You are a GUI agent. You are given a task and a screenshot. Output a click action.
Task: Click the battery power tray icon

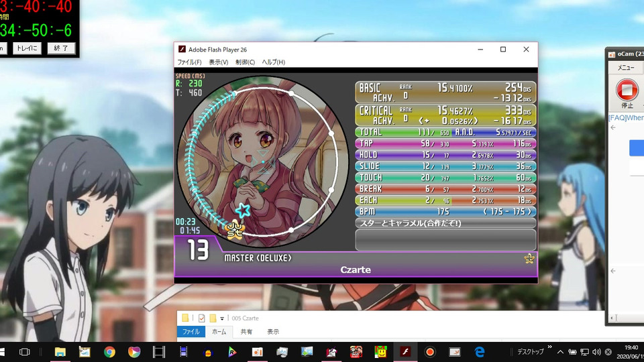point(572,352)
